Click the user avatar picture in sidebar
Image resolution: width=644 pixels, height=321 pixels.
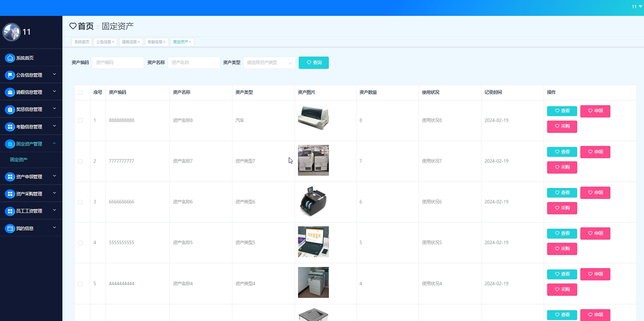click(11, 32)
